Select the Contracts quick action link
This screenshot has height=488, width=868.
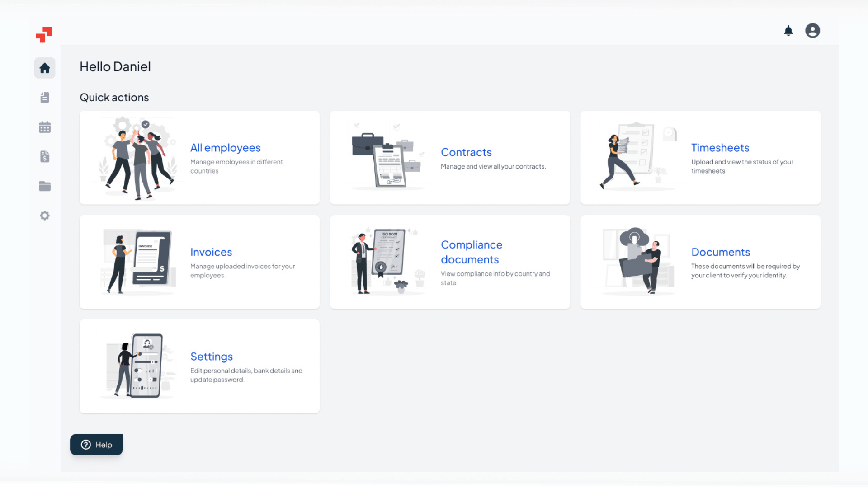point(466,152)
